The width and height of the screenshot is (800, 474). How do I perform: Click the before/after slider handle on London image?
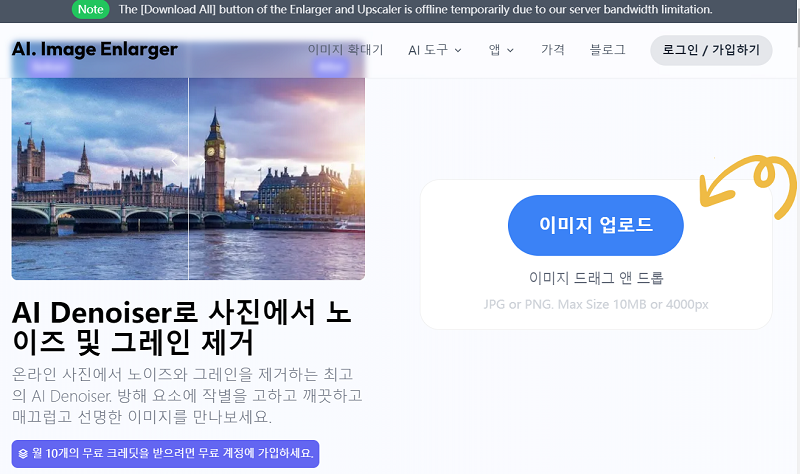188,162
